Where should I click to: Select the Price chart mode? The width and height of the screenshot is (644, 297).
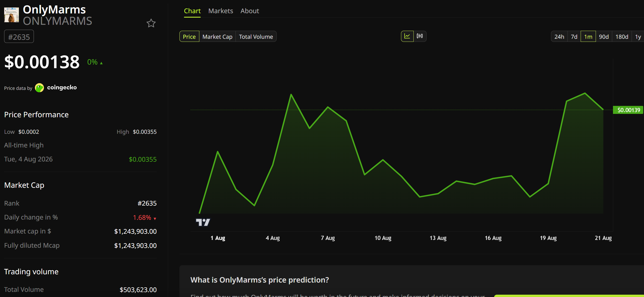[189, 36]
